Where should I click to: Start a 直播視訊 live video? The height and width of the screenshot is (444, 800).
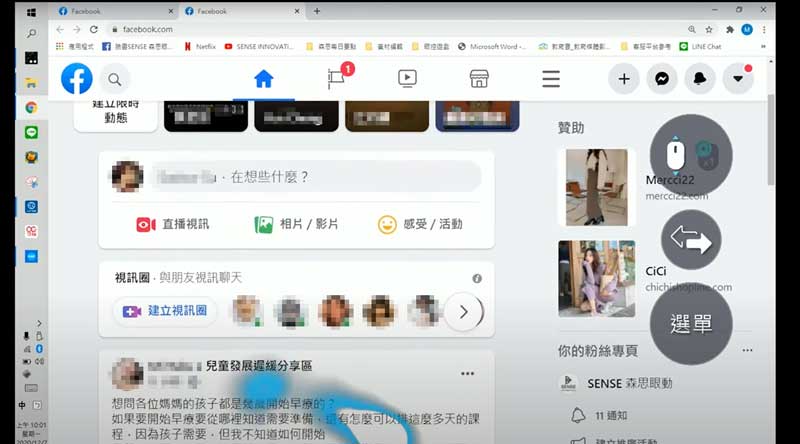172,225
